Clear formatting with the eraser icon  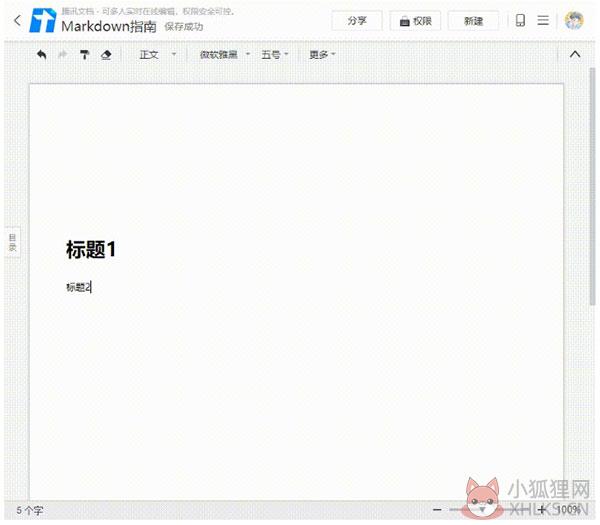click(106, 55)
